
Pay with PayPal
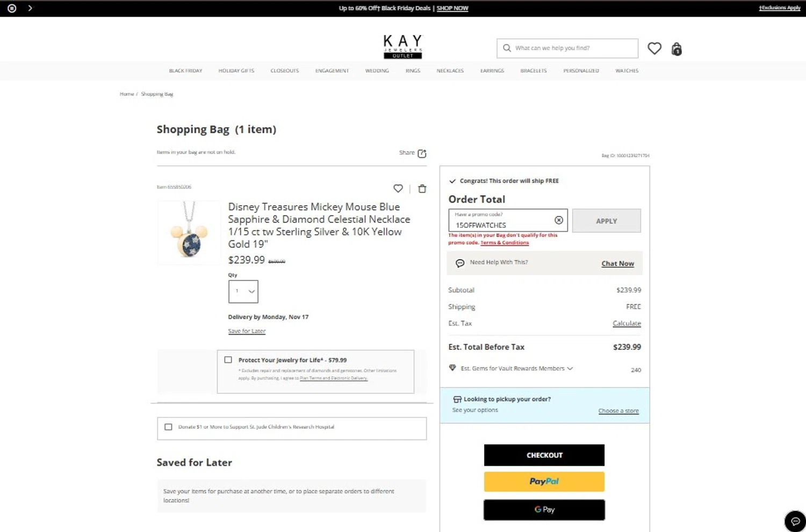pos(544,481)
